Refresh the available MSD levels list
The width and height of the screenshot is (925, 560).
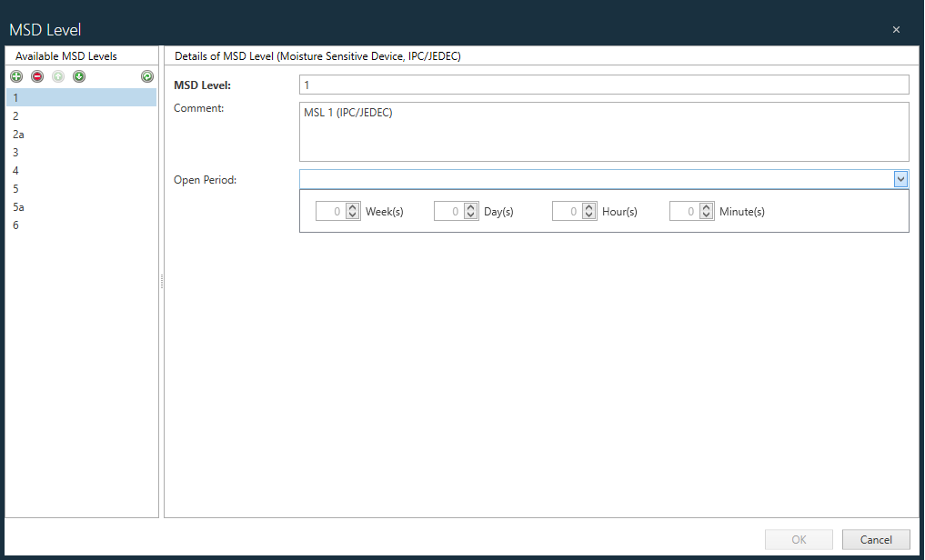pos(146,76)
